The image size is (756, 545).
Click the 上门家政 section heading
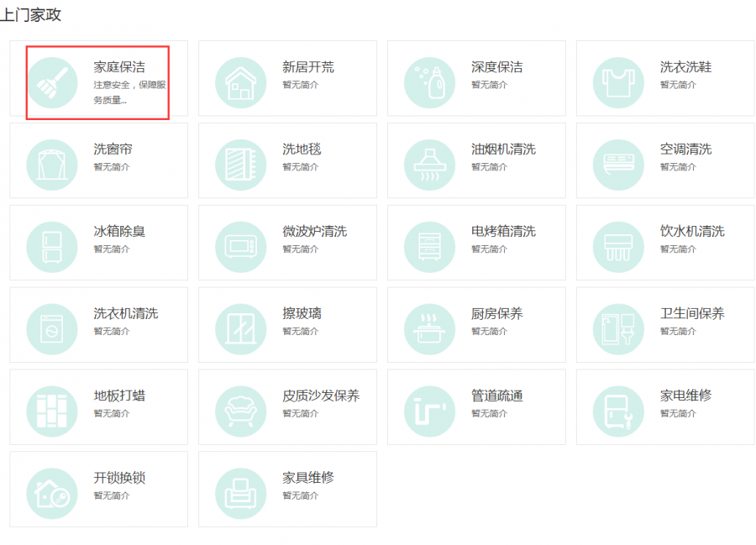pyautogui.click(x=30, y=14)
